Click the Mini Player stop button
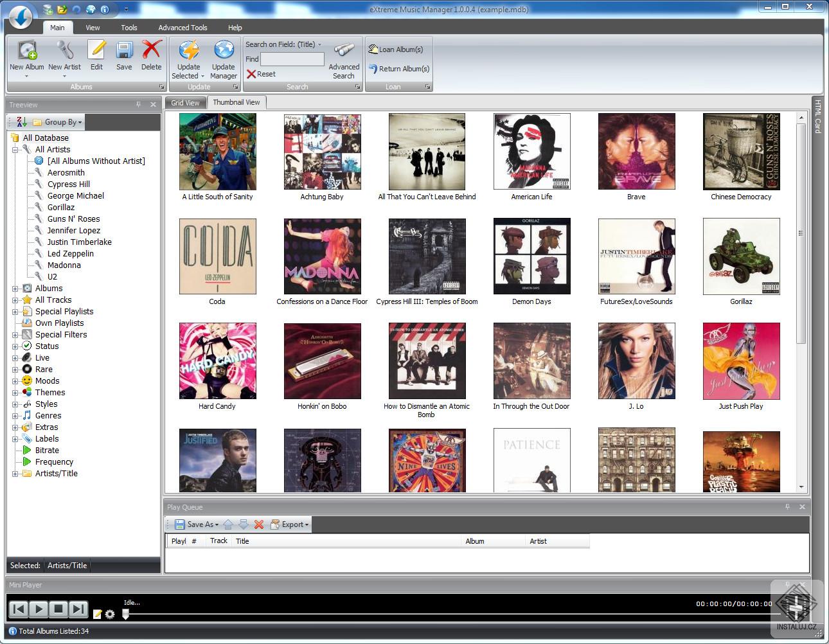 (58, 609)
